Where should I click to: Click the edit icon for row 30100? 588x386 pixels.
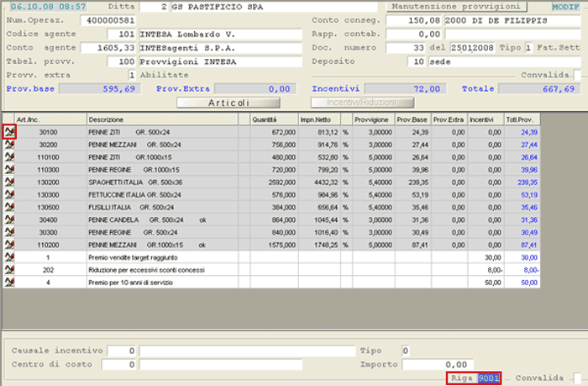(9, 132)
